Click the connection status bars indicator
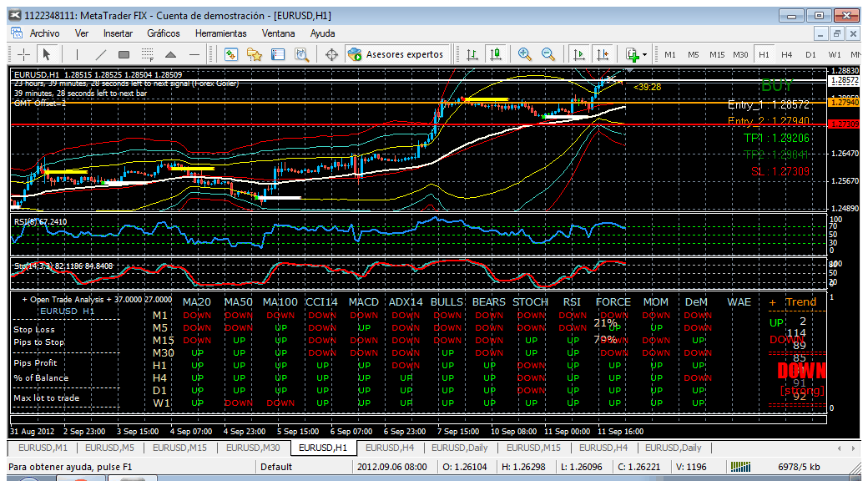Image resolution: width=868 pixels, height=481 pixels. point(741,467)
